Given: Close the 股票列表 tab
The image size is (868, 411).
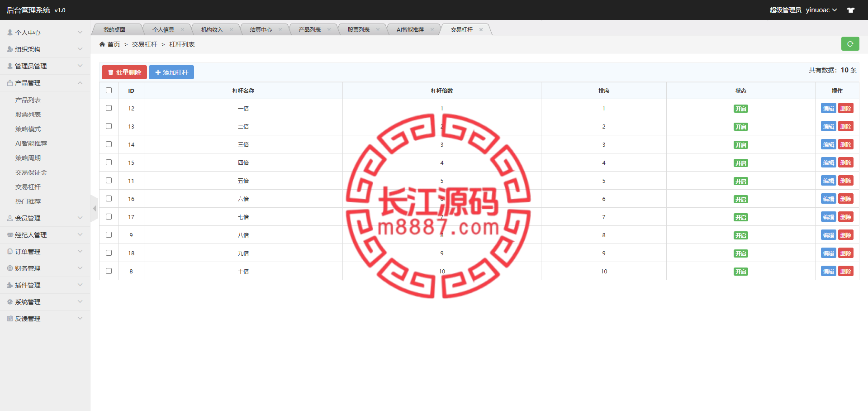Looking at the screenshot, I should 378,30.
